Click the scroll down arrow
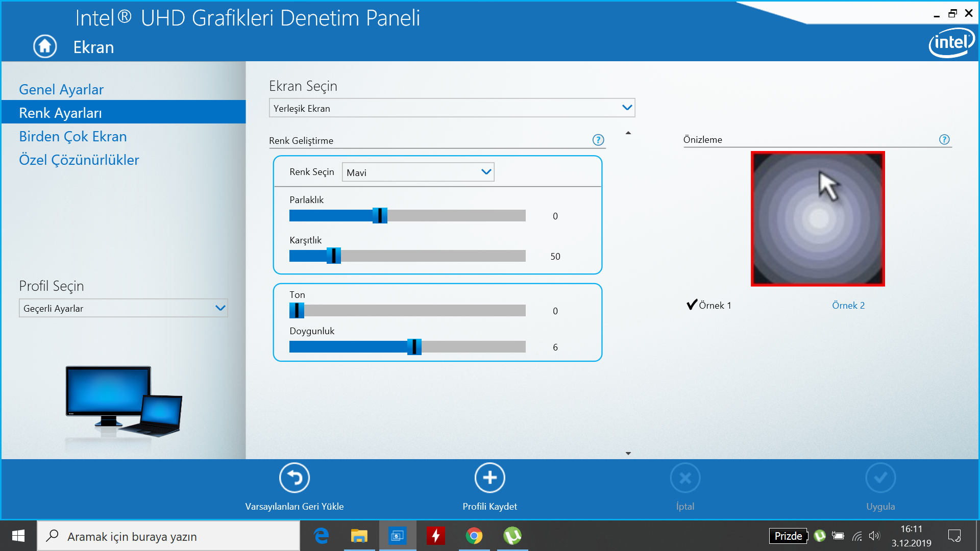This screenshot has height=551, width=980. (628, 453)
